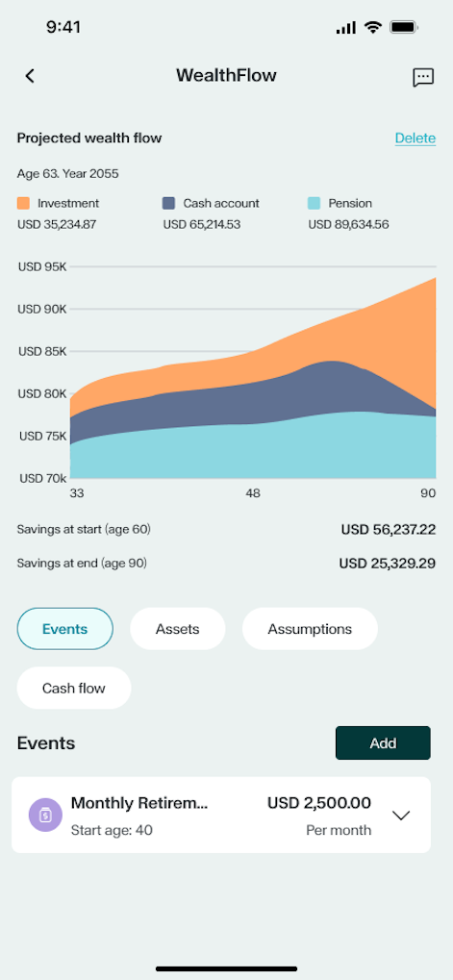Viewport: 453px width, 980px height.
Task: Open the Assumptions tab
Action: (x=310, y=629)
